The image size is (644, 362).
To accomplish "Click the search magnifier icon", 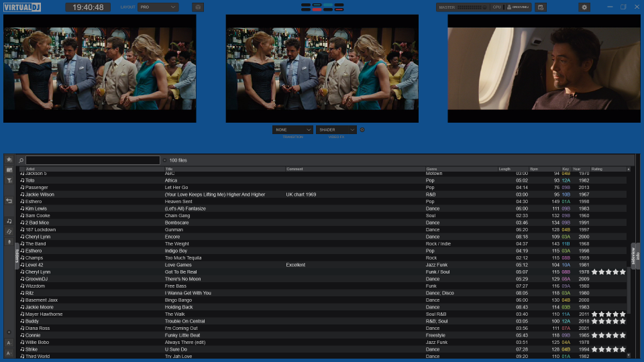I will point(21,160).
